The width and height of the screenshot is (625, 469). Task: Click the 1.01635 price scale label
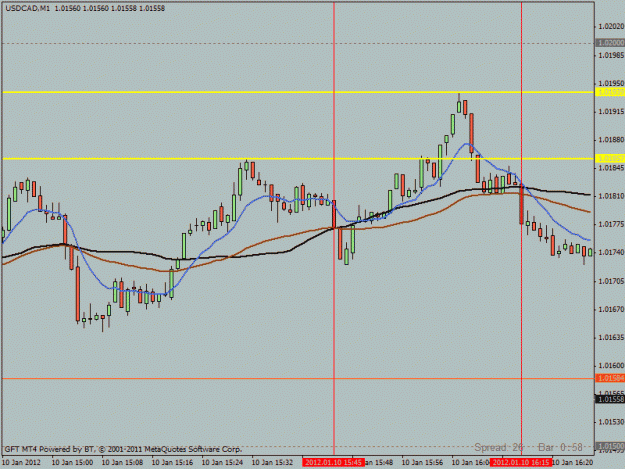(x=611, y=337)
